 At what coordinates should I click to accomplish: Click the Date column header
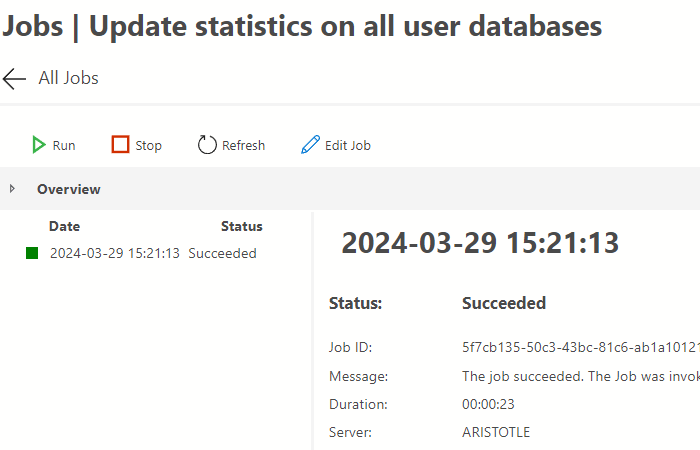point(65,226)
